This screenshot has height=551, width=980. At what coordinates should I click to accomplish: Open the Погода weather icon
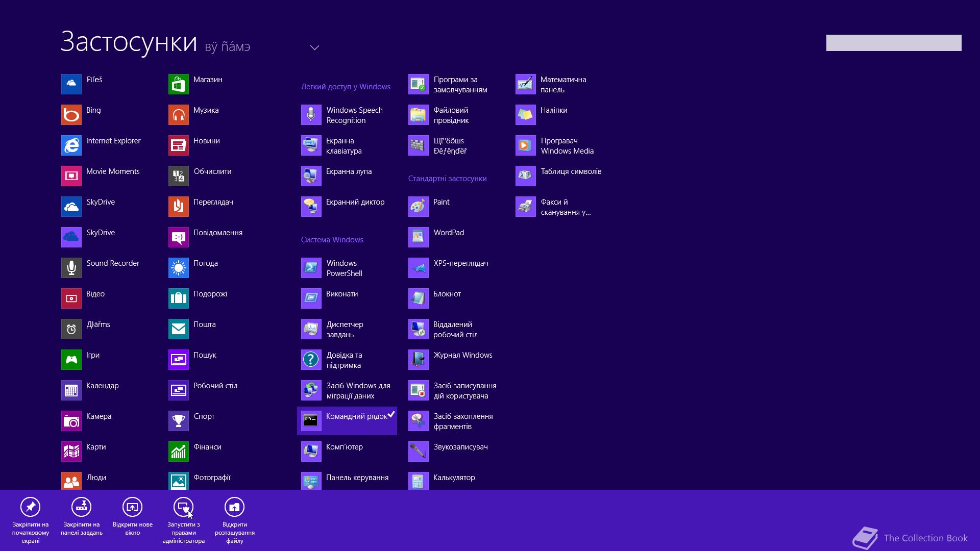pyautogui.click(x=179, y=268)
